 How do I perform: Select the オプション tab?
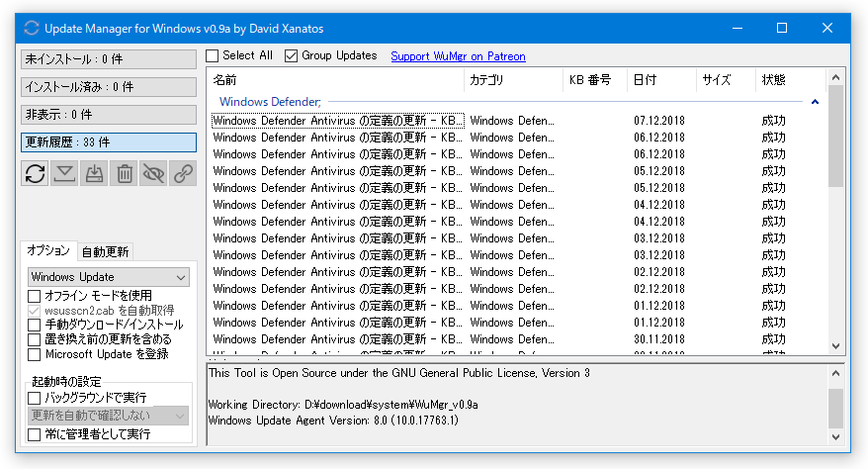point(48,250)
